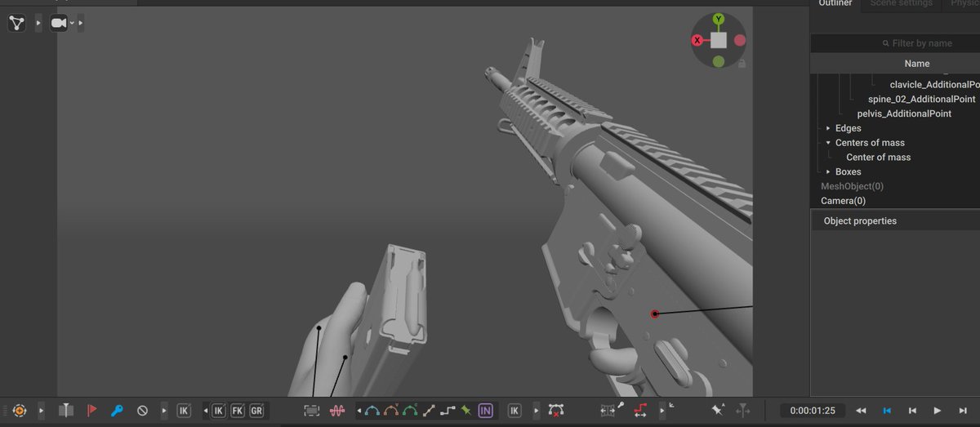The image size is (980, 427).
Task: Select spine_02_AdditionalPoint in outliner
Action: coord(921,99)
